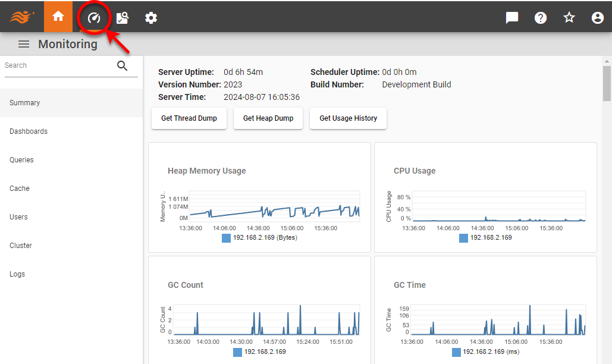The height and width of the screenshot is (364, 612).
Task: Select the circled Monitoring gauge icon
Action: [93, 18]
